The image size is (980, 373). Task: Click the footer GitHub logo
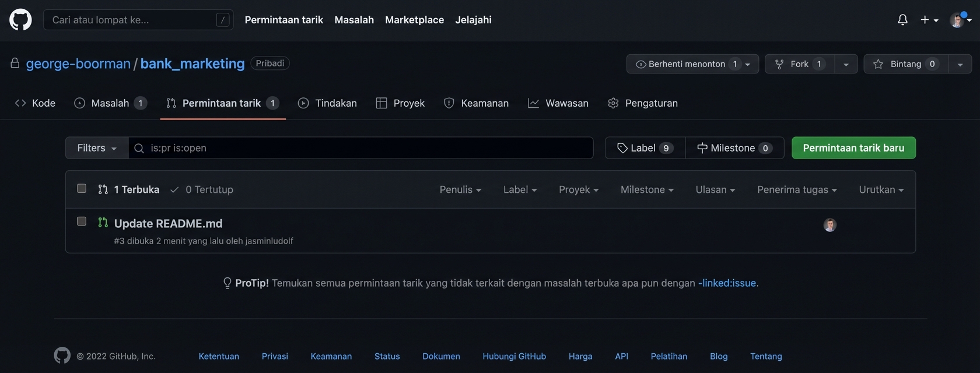62,356
